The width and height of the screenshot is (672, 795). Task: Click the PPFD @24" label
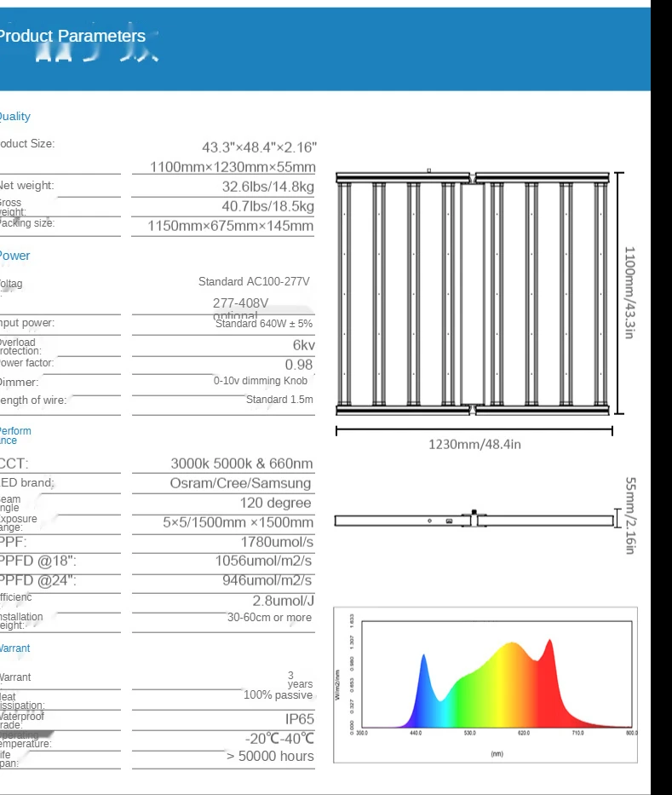tap(38, 580)
